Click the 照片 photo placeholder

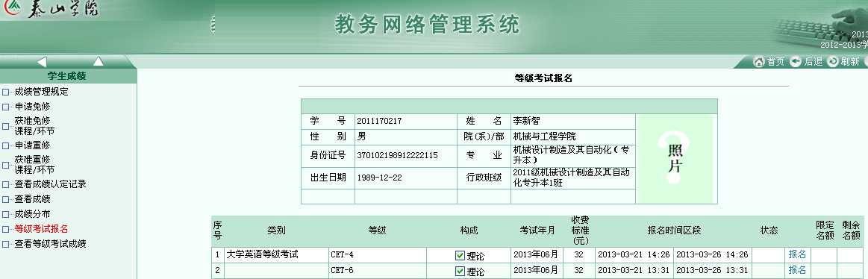(x=675, y=158)
